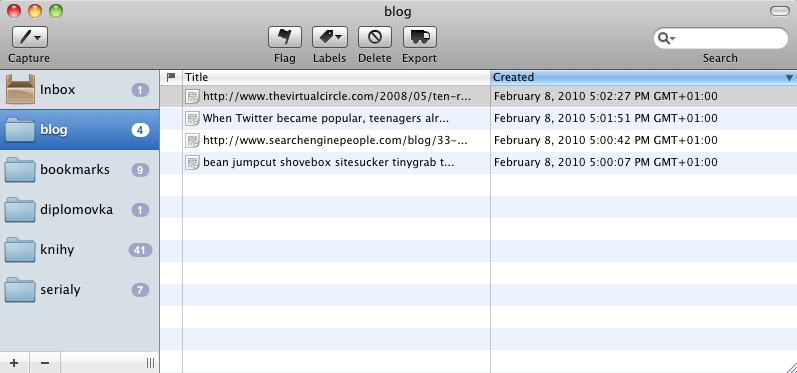Image resolution: width=797 pixels, height=373 pixels.
Task: Focus the Search field
Action: click(720, 39)
